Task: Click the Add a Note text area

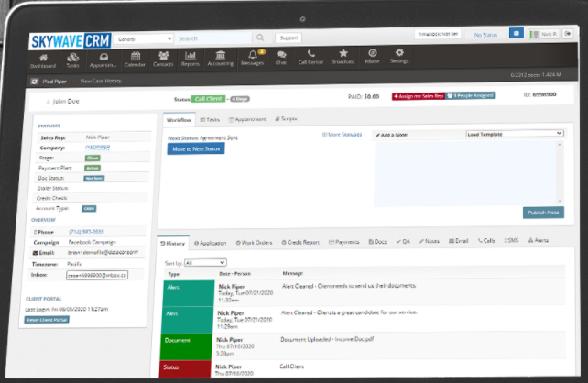Action: (x=466, y=173)
